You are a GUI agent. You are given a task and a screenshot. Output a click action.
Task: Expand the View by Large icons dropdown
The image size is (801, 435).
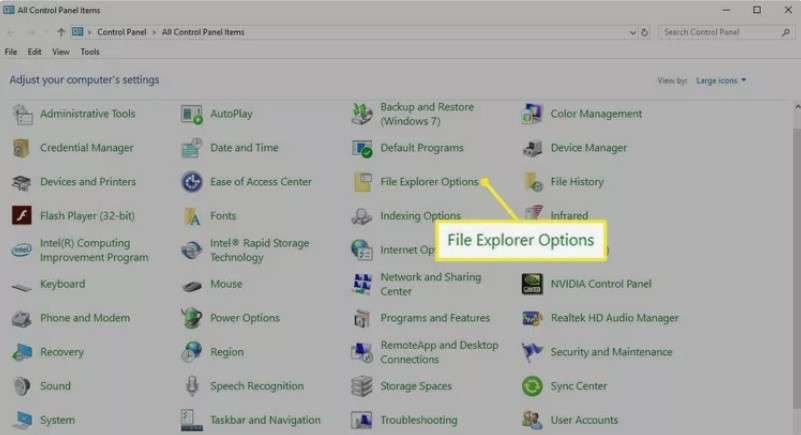click(x=721, y=81)
